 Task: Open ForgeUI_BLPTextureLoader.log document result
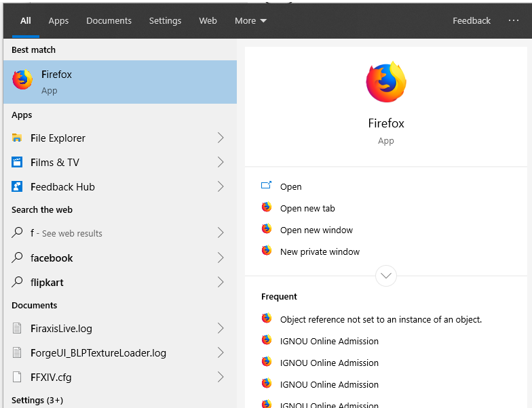119,352
